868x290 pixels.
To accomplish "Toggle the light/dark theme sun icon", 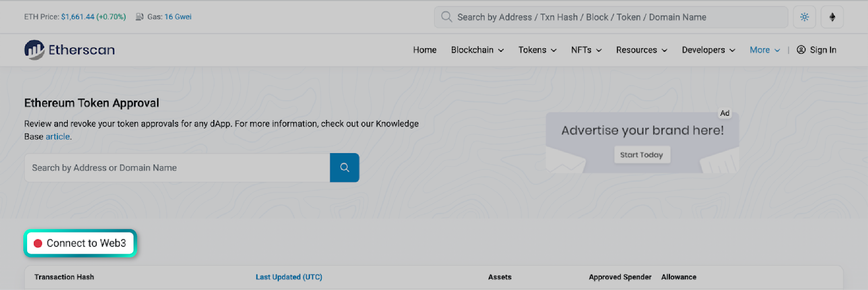I will pos(805,17).
